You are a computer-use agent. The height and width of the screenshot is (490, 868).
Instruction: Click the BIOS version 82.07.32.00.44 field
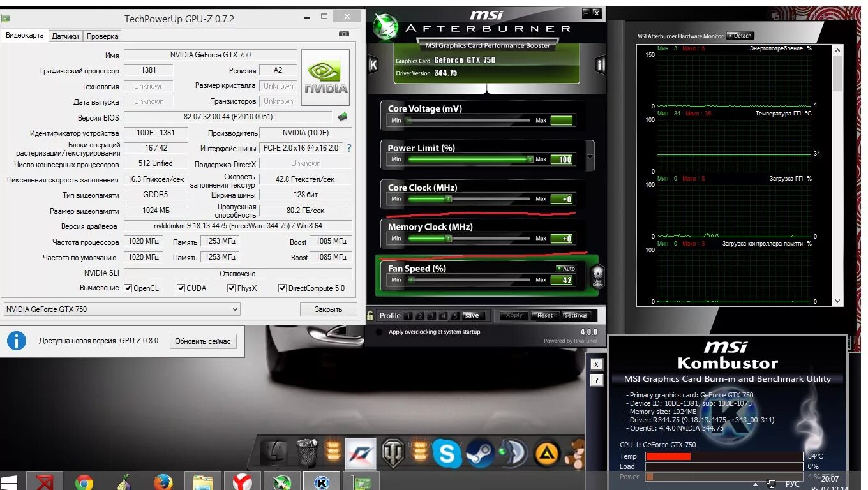pyautogui.click(x=228, y=117)
